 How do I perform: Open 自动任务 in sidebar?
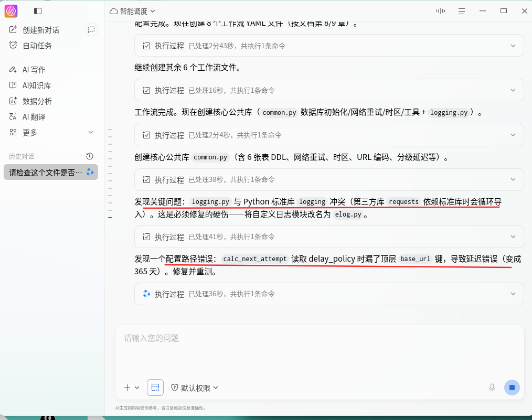pos(37,46)
